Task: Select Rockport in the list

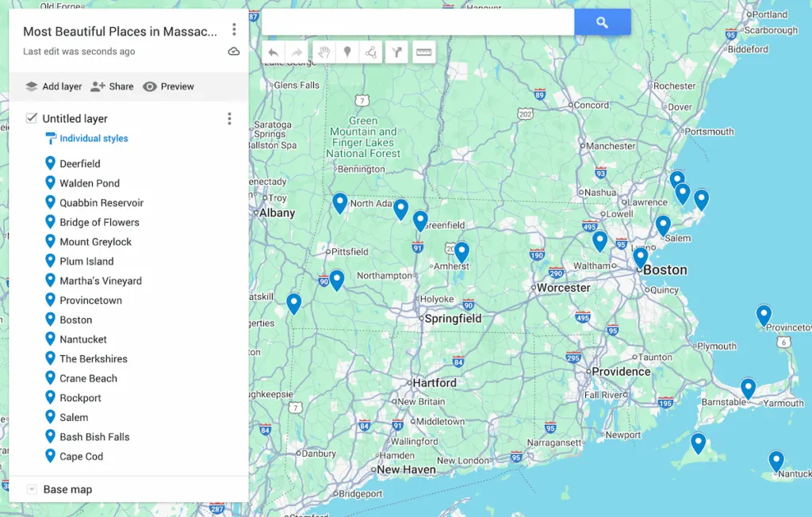Action: (x=80, y=398)
